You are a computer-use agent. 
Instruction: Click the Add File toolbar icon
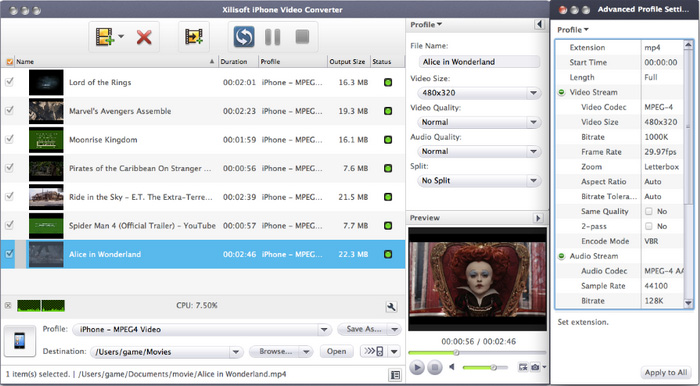(x=105, y=37)
